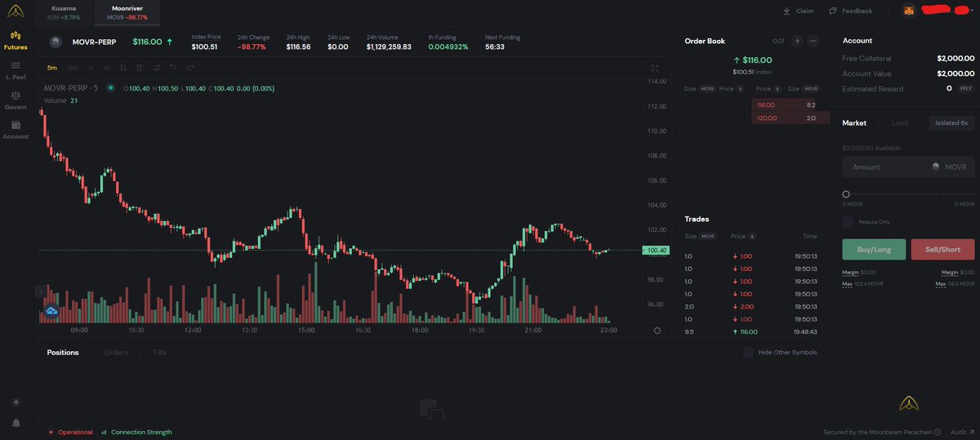Select the 5m chart interval
Screen dimensions: 980x440
click(52, 68)
